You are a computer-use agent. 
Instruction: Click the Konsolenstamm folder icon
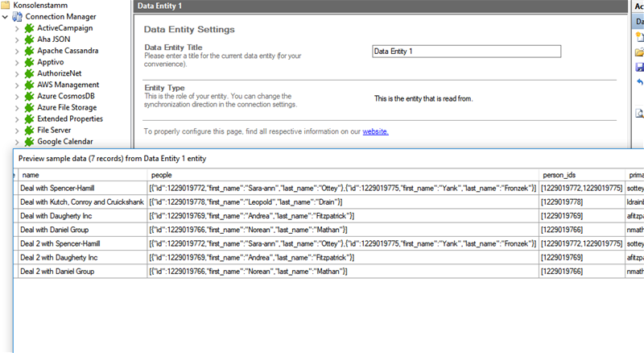(6, 5)
